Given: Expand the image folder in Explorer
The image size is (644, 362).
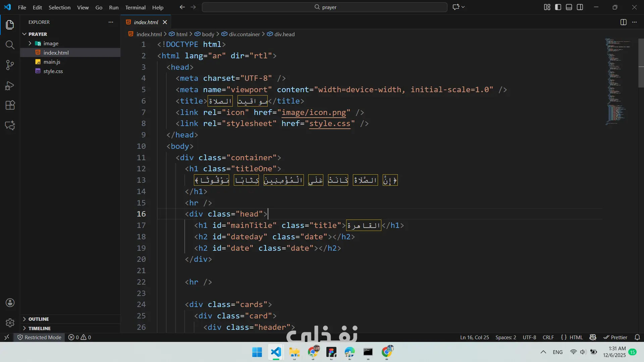Looking at the screenshot, I should 51,43.
